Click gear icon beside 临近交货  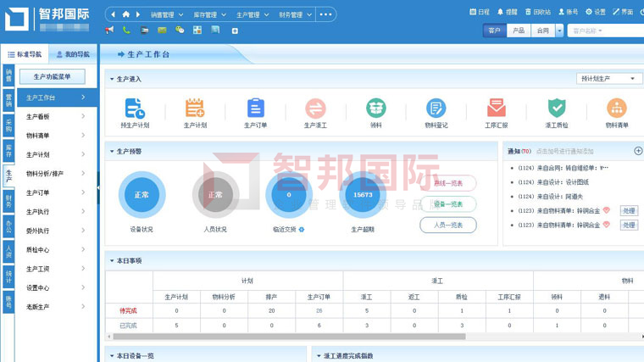[302, 230]
